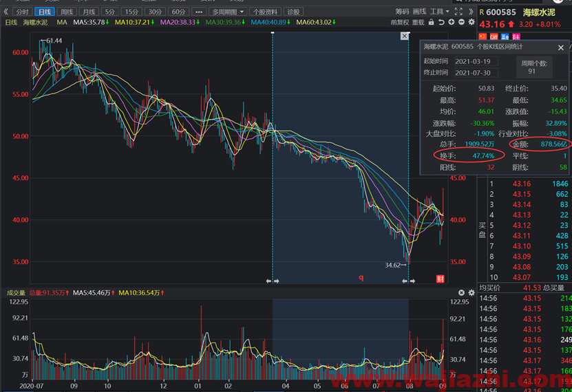Image resolution: width=572 pixels, height=392 pixels.
Task: Click the 金额 878.56亿 value
Action: [554, 144]
